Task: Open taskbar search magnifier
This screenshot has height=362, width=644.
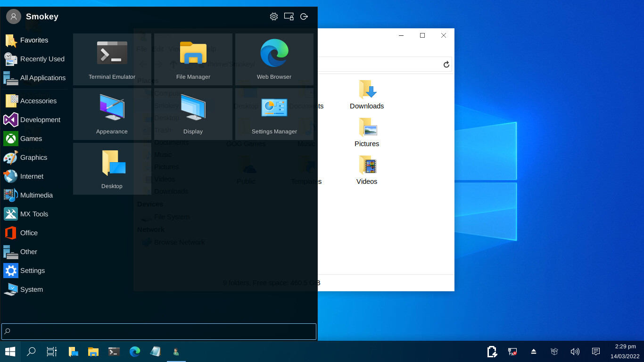Action: tap(31, 352)
